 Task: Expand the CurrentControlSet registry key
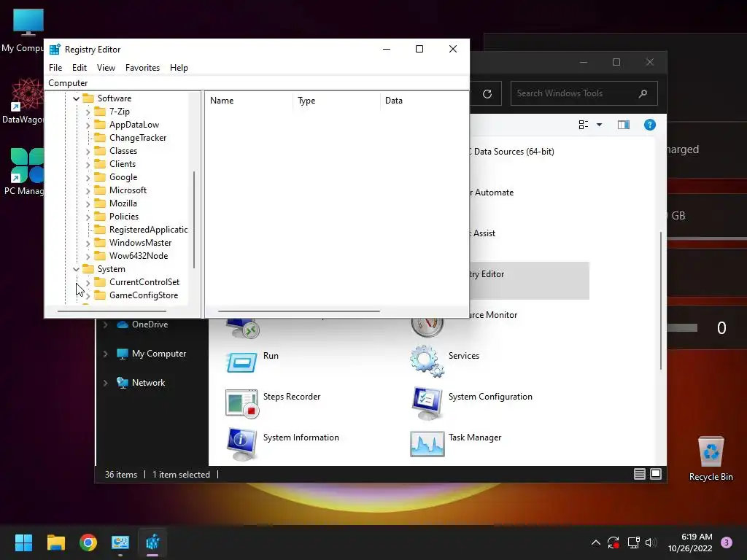point(88,282)
